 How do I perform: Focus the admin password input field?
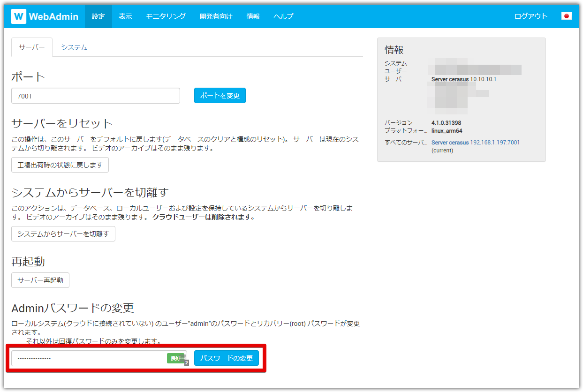tap(99, 358)
